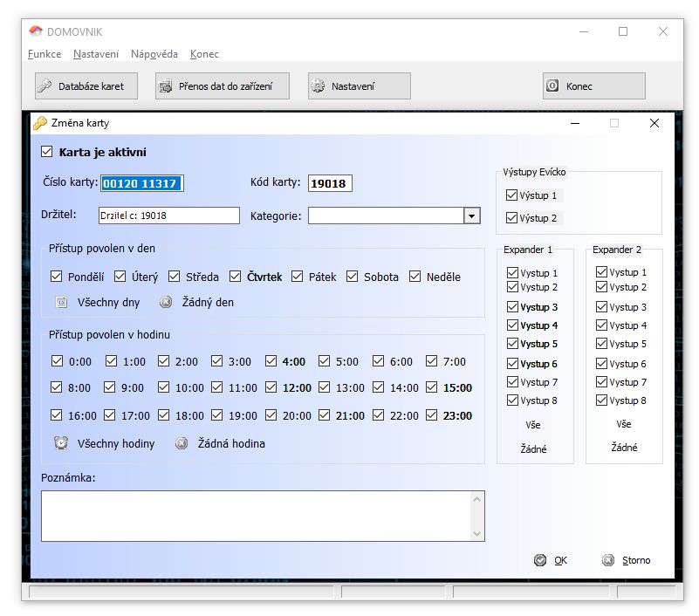Open the Nápověda menu
Viewport: 699px width, 616px height.
[x=154, y=54]
